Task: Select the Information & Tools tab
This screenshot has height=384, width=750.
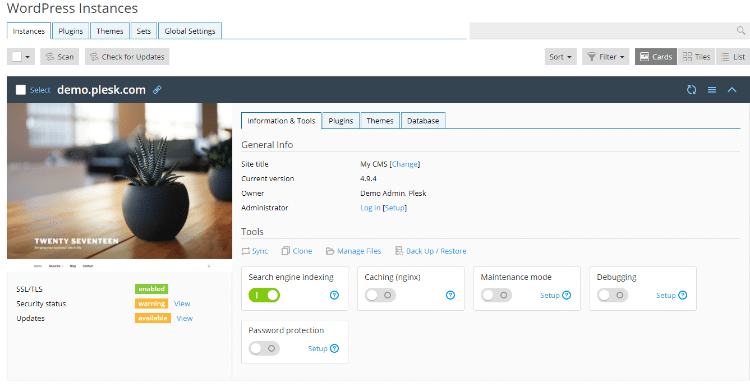Action: coord(281,121)
